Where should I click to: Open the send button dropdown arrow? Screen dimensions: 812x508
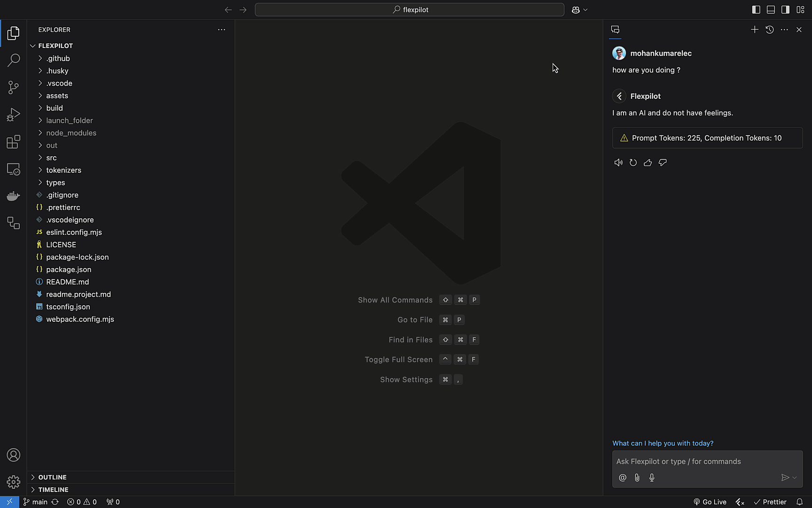coord(795,477)
